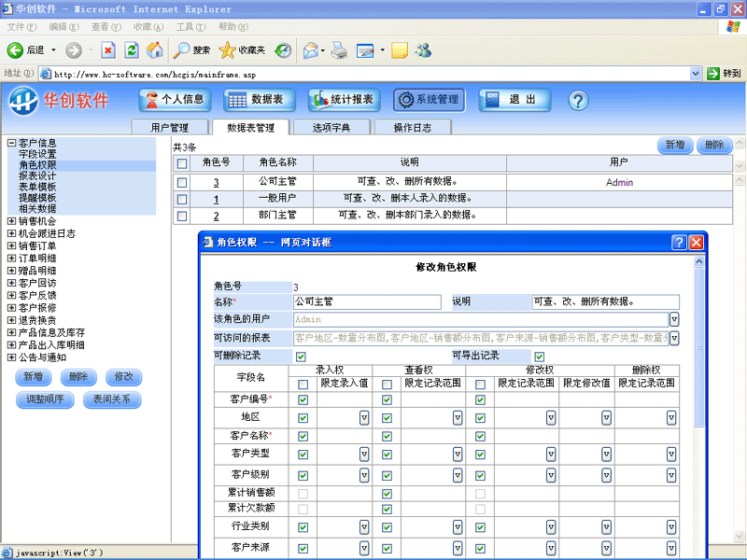
Task: Open 个人信息 personal info module
Action: [x=175, y=100]
